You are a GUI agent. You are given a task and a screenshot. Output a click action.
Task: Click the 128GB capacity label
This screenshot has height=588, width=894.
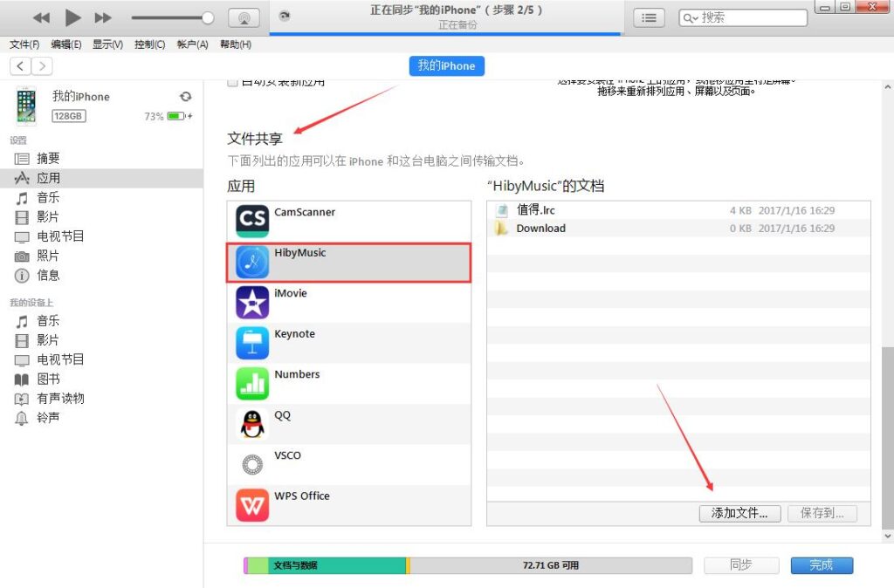tap(68, 116)
